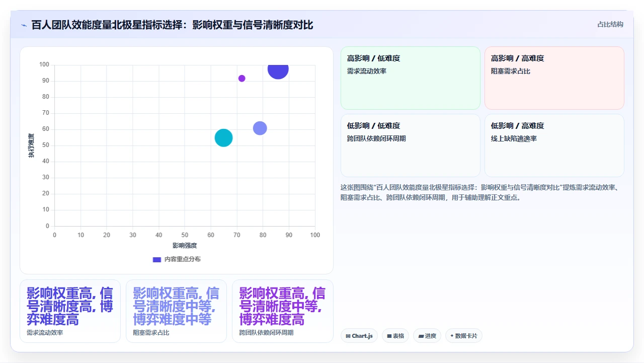Click the indigo 博弈难度高 summary heading
Screen dimensions: 644x363
pyautogui.click(x=70, y=306)
